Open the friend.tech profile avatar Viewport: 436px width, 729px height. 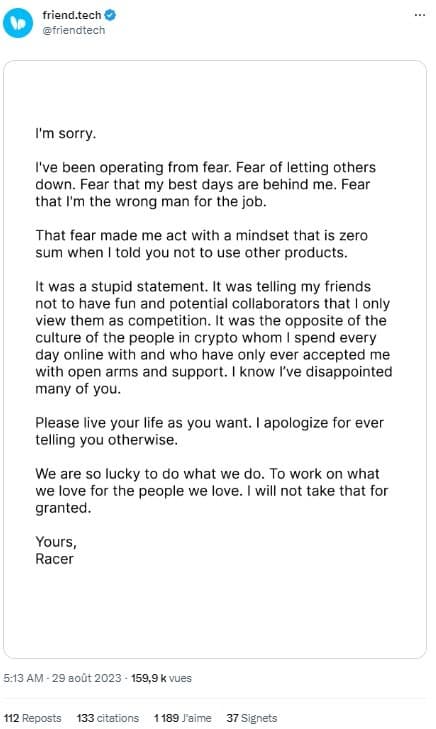18,23
